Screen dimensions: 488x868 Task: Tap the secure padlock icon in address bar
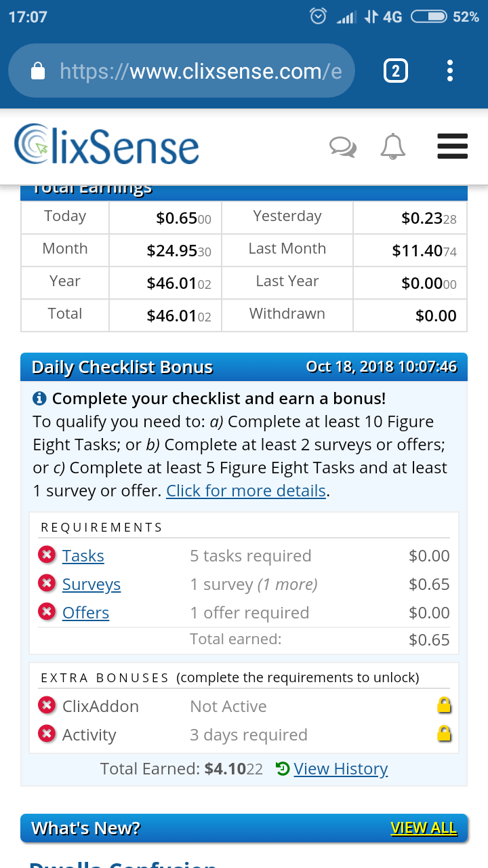[39, 71]
